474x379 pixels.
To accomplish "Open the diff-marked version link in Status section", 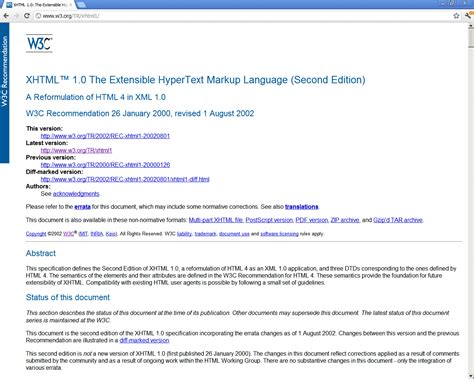I will click(x=144, y=340).
